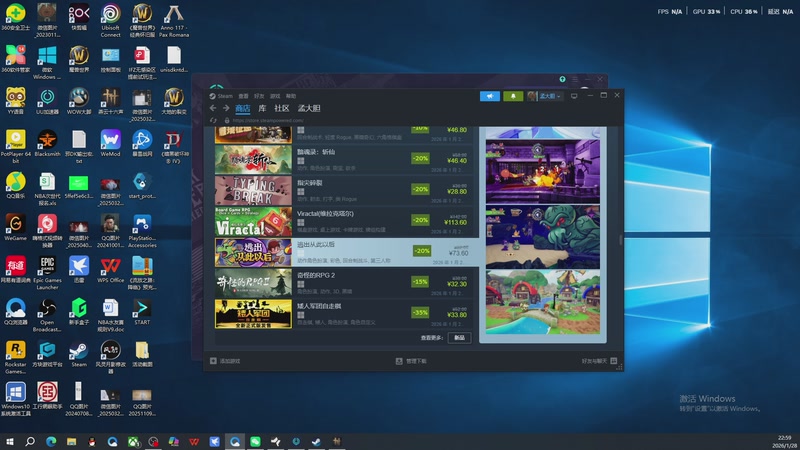View the purple dungeon battle screenshot
This screenshot has height=450, width=800.
pos(543,172)
